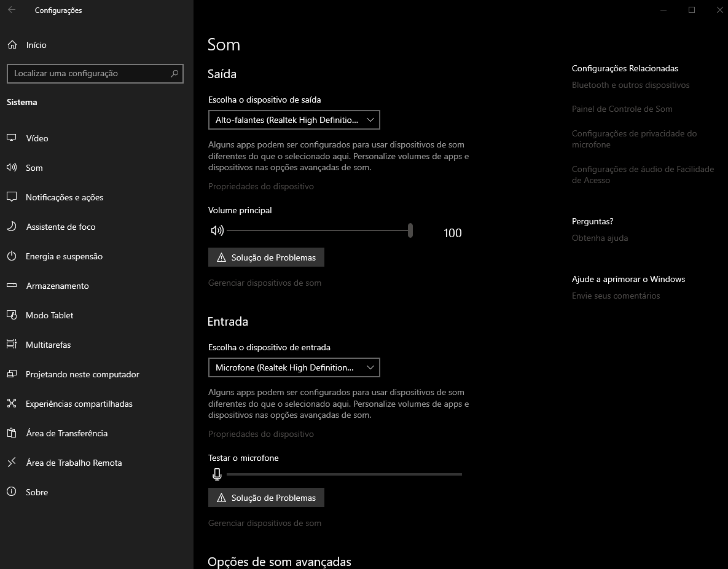
Task: Maximize the Configurações window
Action: pyautogui.click(x=692, y=10)
